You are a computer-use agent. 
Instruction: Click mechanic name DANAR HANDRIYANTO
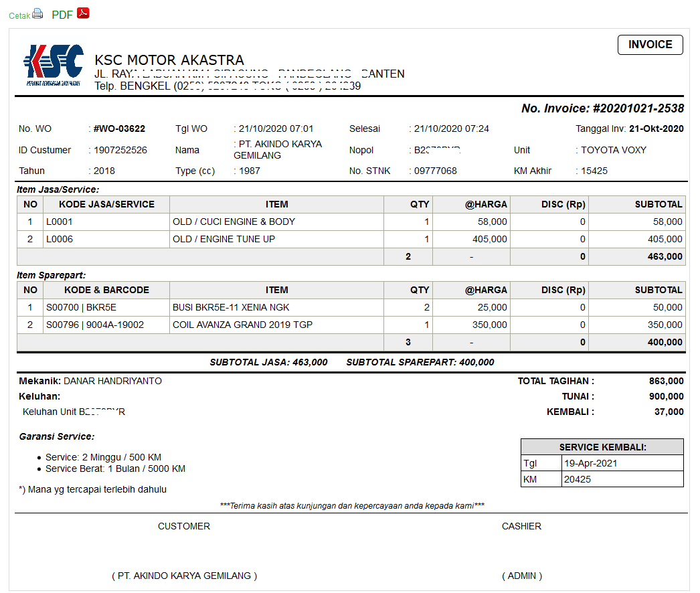(x=112, y=381)
